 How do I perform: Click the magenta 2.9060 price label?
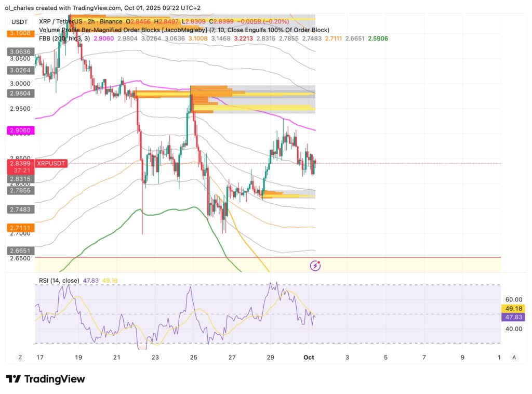(x=20, y=130)
